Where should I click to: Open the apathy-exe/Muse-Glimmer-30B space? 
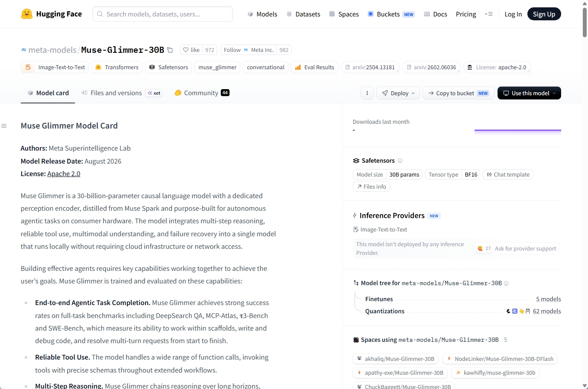[400, 373]
